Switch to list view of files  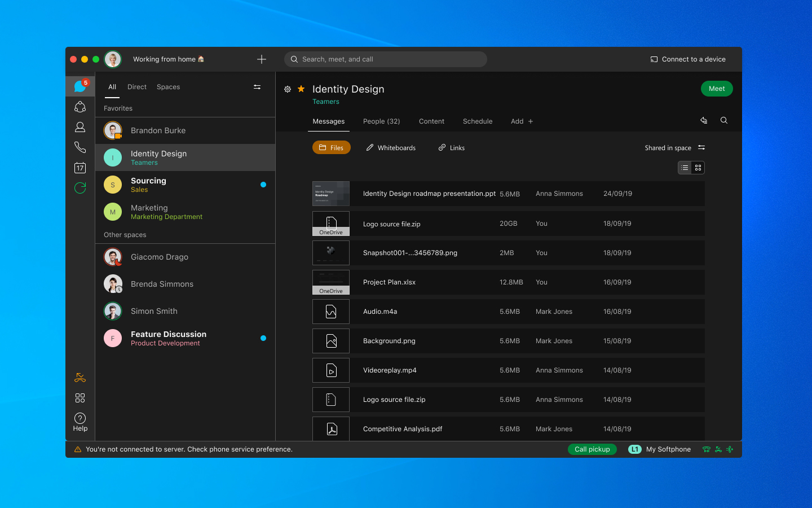coord(685,168)
